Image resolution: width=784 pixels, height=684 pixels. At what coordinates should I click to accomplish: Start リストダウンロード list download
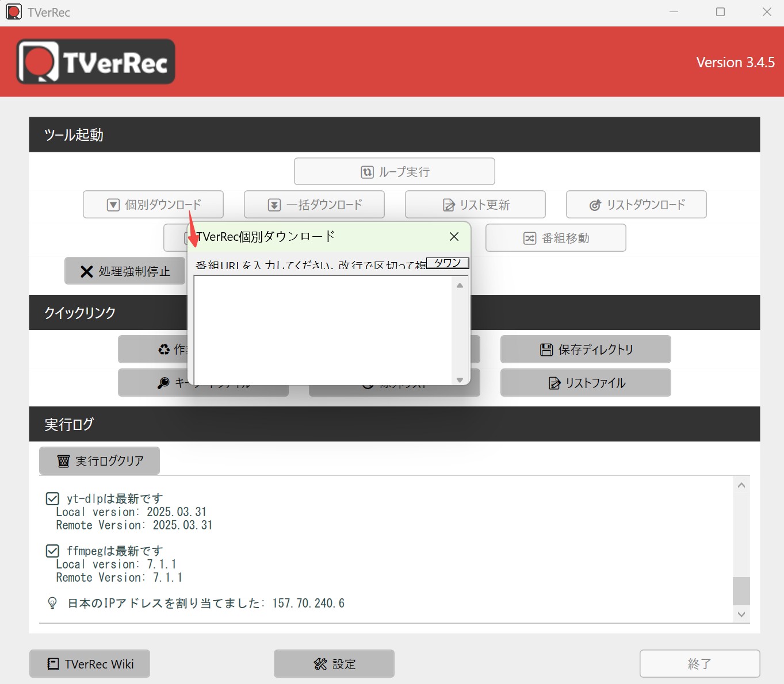click(x=636, y=205)
